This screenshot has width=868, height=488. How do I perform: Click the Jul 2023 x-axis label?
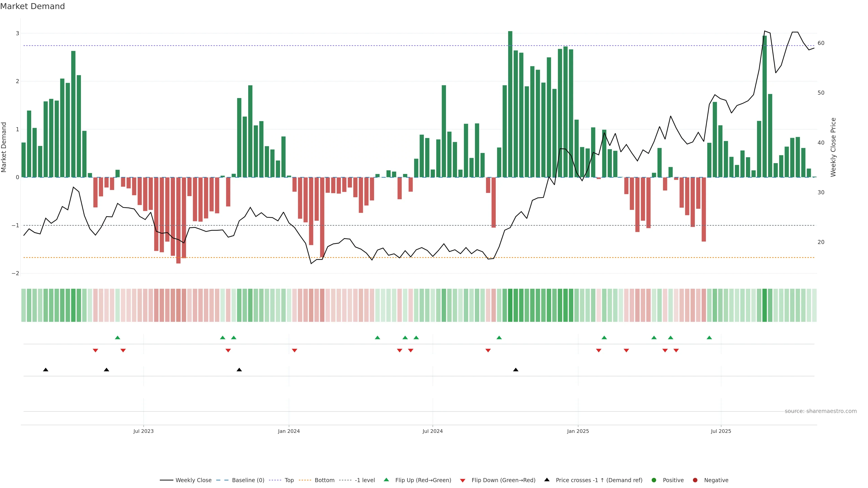pyautogui.click(x=143, y=431)
